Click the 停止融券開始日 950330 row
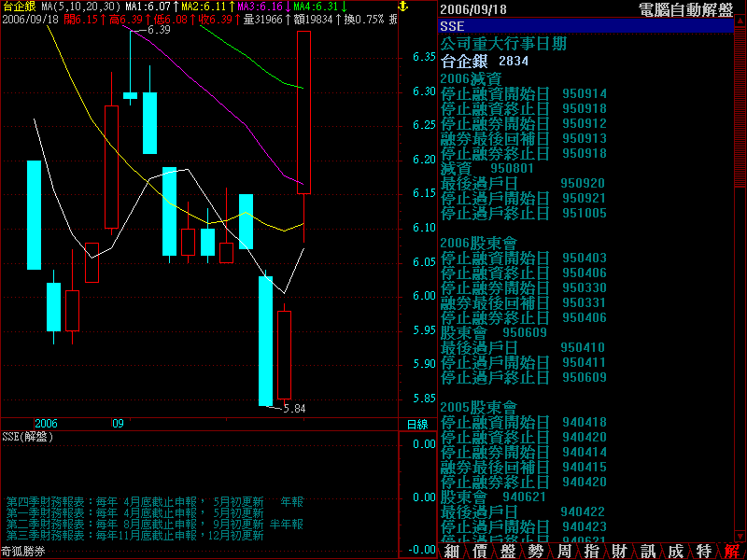The height and width of the screenshot is (560, 747). pyautogui.click(x=524, y=288)
